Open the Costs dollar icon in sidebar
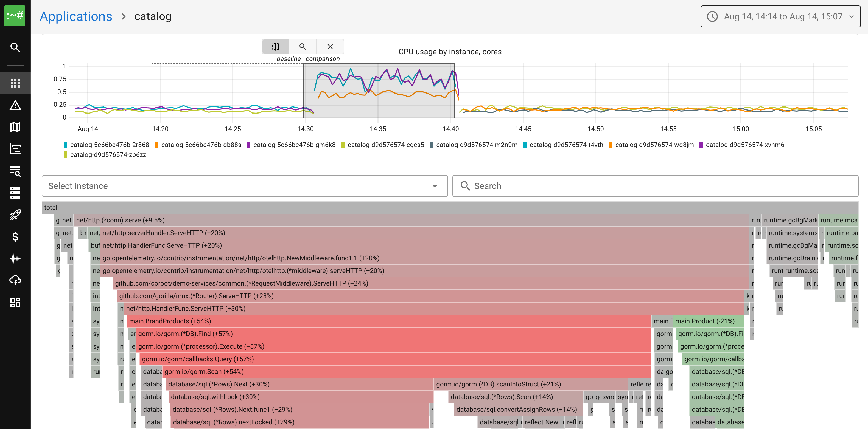The image size is (868, 429). pos(15,237)
